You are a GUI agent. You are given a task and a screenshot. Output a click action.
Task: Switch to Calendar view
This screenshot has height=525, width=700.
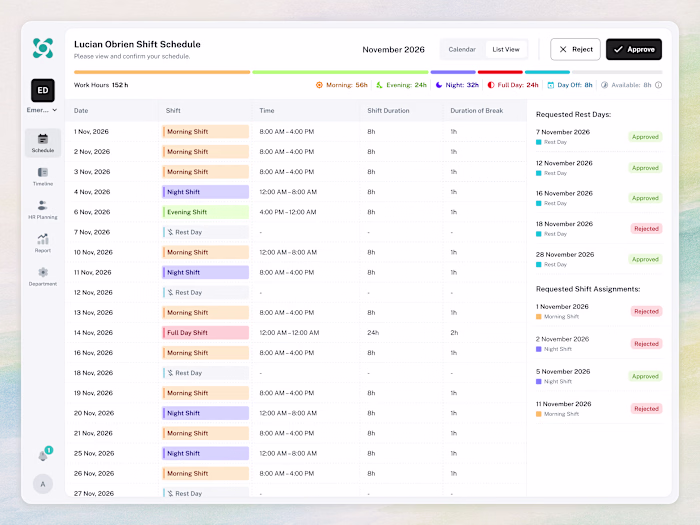tap(462, 49)
